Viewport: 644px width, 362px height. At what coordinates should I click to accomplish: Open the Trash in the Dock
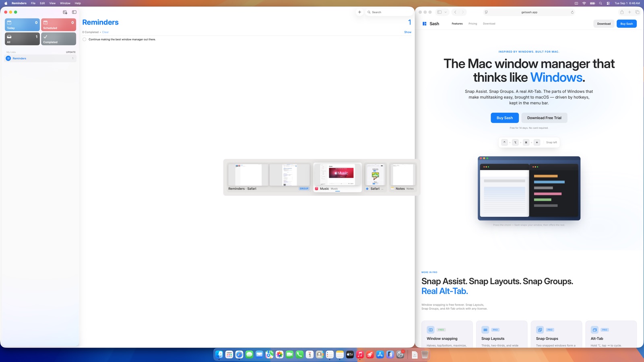click(x=425, y=354)
